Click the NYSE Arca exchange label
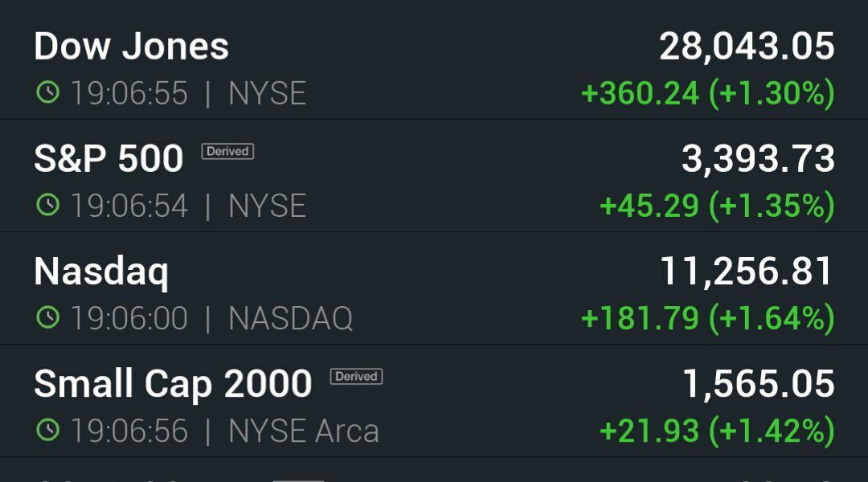 [x=304, y=431]
